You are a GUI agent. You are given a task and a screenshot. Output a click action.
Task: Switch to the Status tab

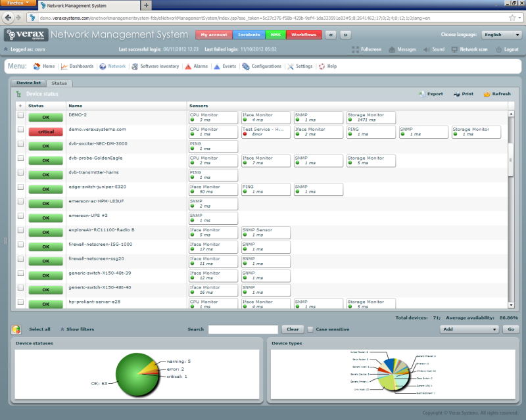[59, 83]
